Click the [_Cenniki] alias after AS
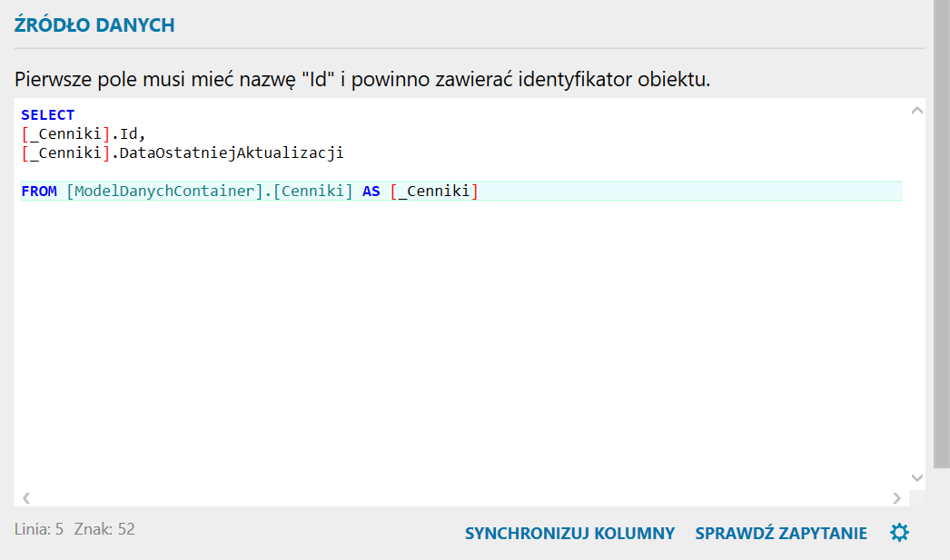Image resolution: width=950 pixels, height=560 pixels. [x=433, y=192]
